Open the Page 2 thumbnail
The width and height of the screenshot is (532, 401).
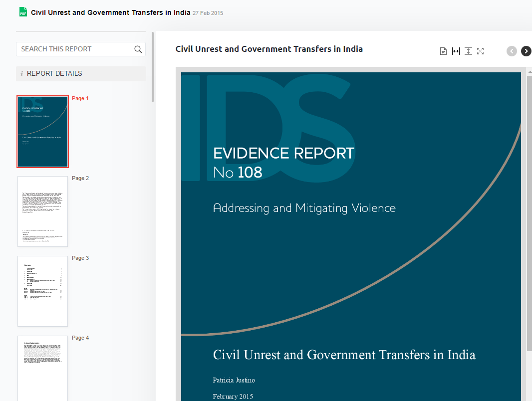tap(43, 211)
